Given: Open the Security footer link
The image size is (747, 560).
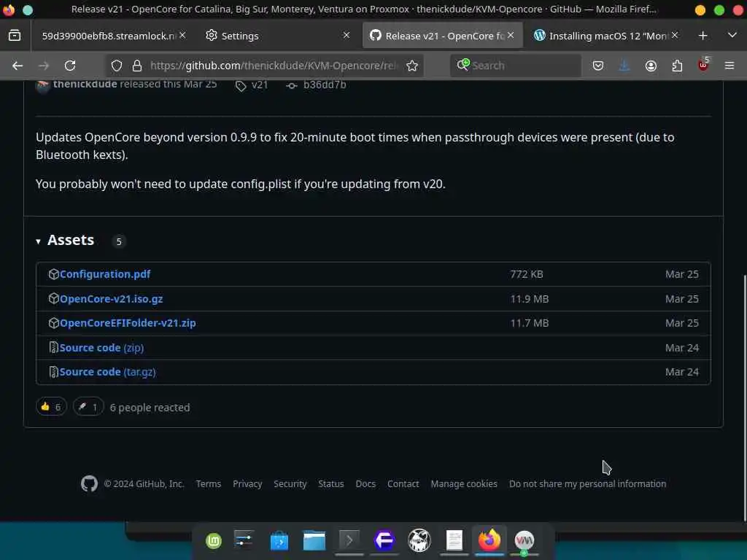Looking at the screenshot, I should point(290,484).
